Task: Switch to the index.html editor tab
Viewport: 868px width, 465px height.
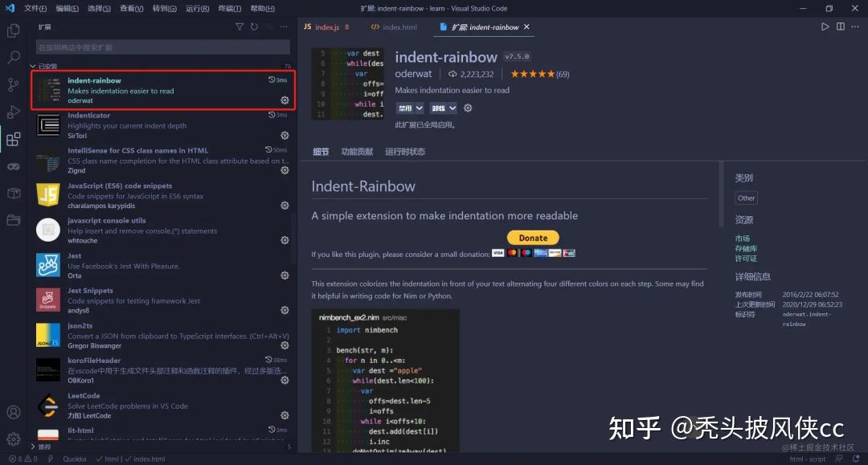Action: coord(394,27)
